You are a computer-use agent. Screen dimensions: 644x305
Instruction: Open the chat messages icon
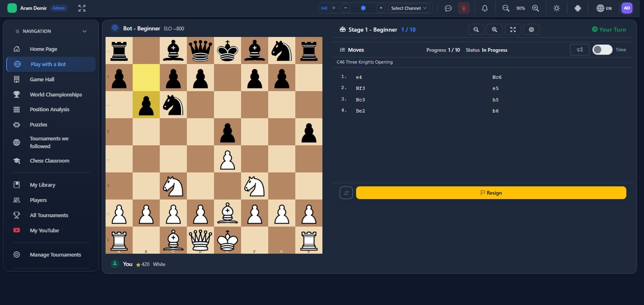coord(448,8)
